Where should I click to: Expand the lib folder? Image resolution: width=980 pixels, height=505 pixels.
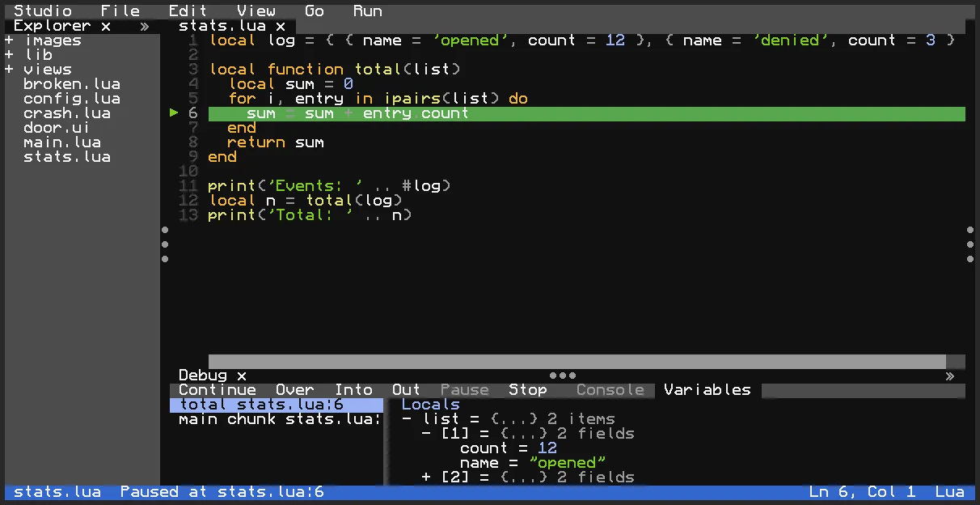click(x=9, y=55)
